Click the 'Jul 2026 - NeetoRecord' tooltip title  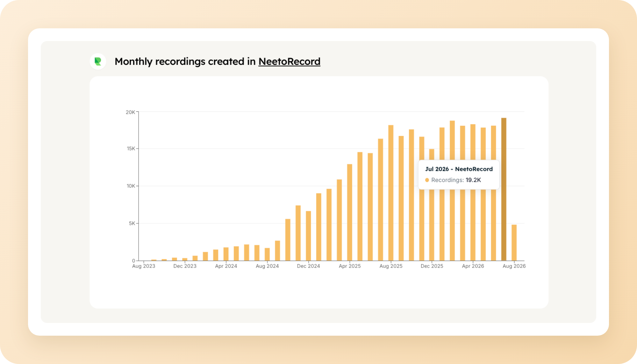pyautogui.click(x=459, y=169)
